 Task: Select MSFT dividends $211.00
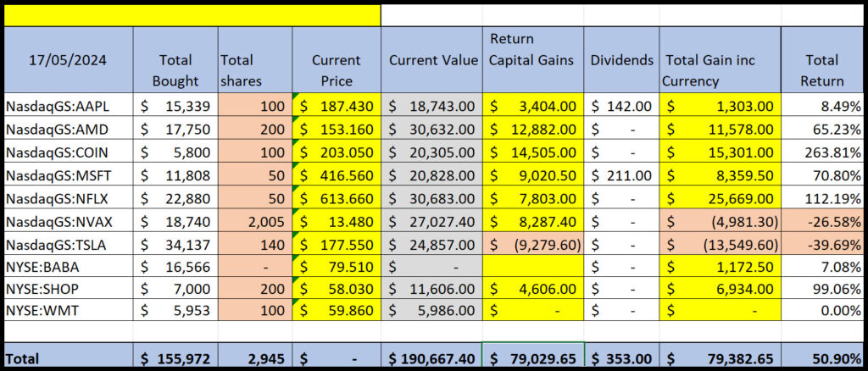[x=621, y=174]
